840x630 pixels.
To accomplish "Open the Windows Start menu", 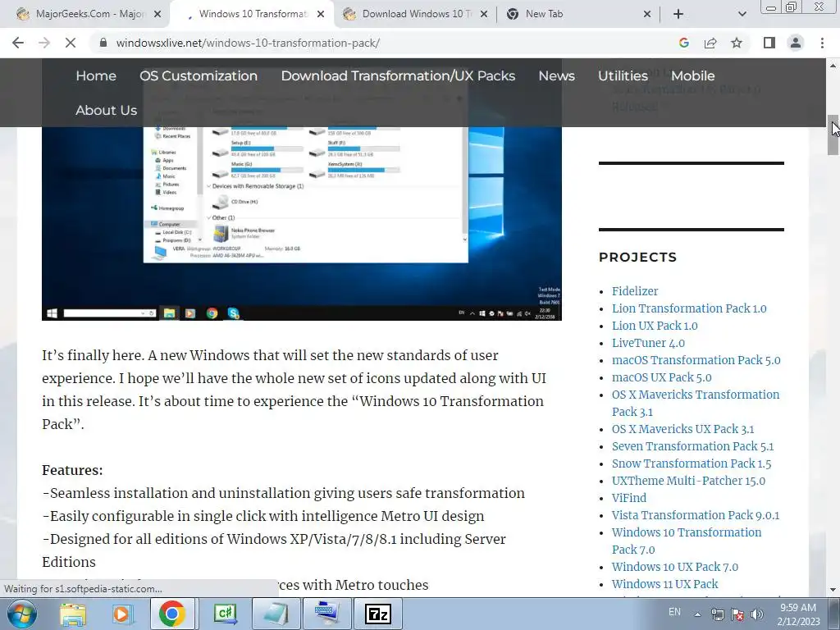I will click(22, 614).
